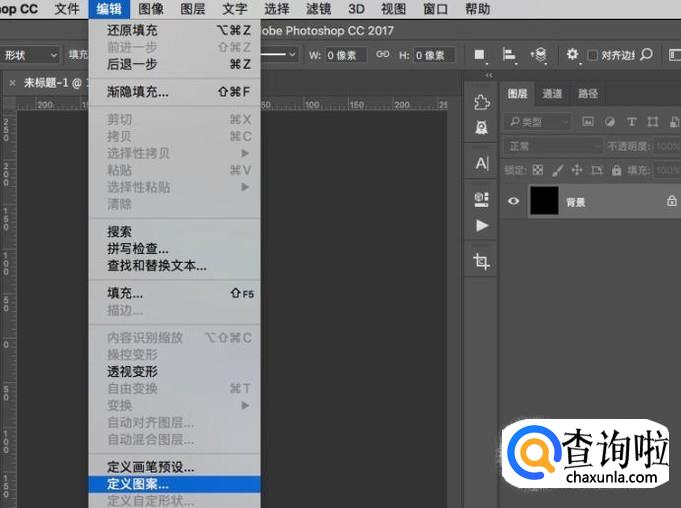
Task: Close the 未标题-1 document tab
Action: [x=13, y=83]
